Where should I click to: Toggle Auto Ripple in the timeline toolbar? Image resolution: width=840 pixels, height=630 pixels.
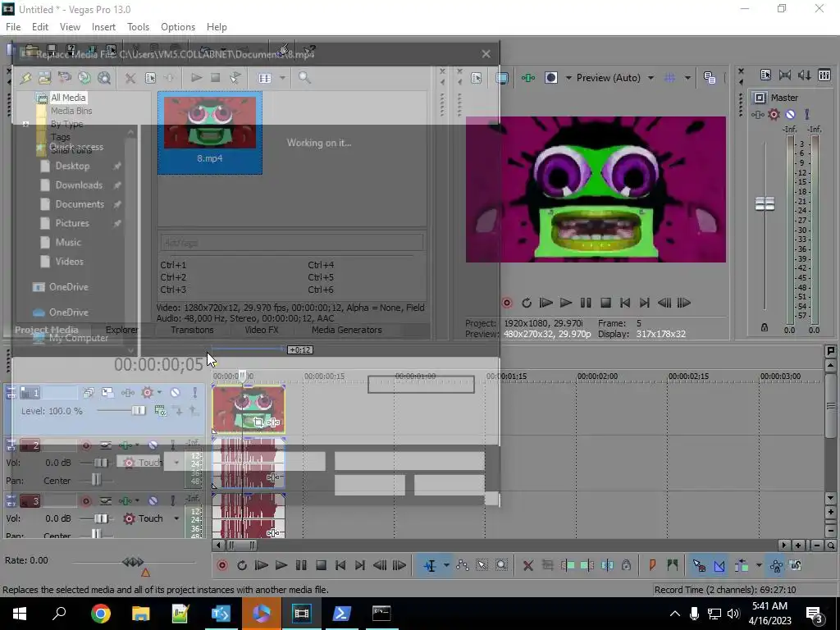click(742, 565)
